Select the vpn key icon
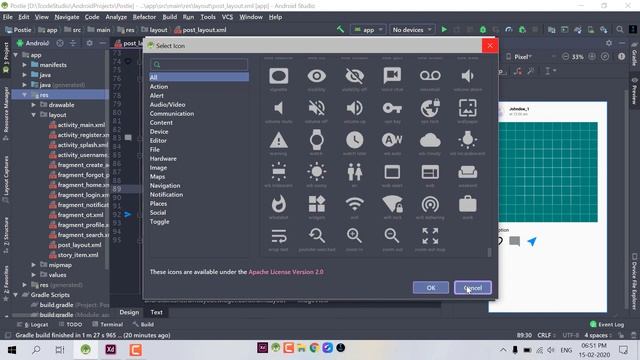Screen dimensions: 640x360 (392, 108)
